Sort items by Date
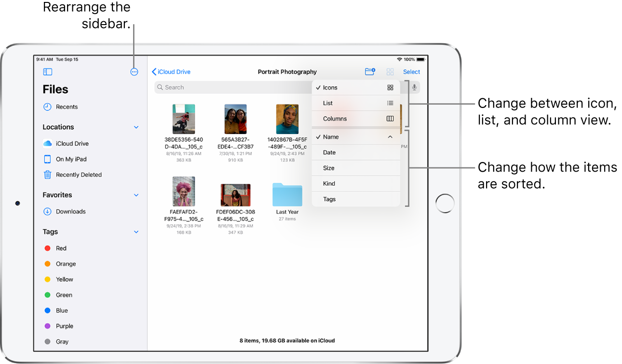Image resolution: width=622 pixels, height=364 pixels. pyautogui.click(x=356, y=152)
